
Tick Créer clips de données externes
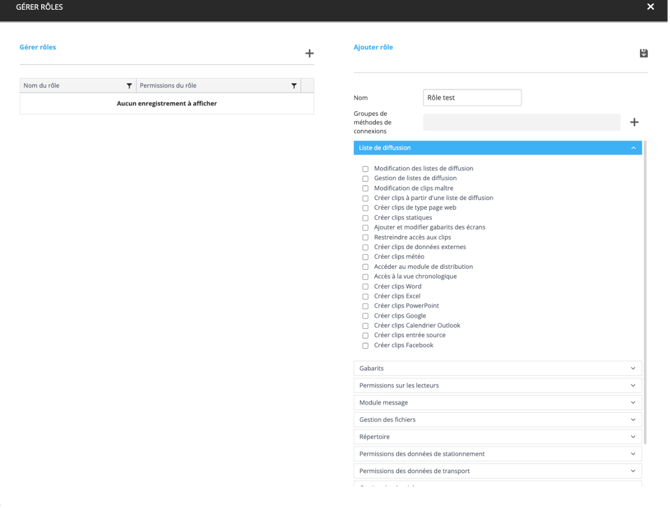coord(365,247)
